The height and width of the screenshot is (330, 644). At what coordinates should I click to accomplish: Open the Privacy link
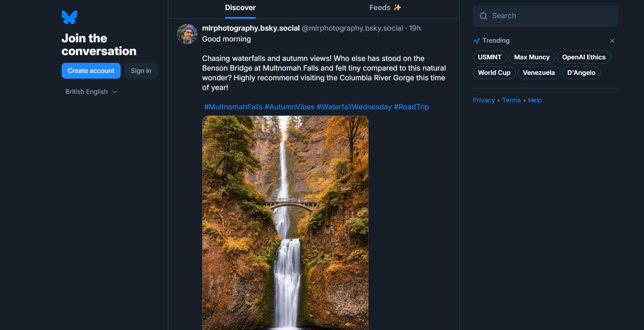point(483,100)
